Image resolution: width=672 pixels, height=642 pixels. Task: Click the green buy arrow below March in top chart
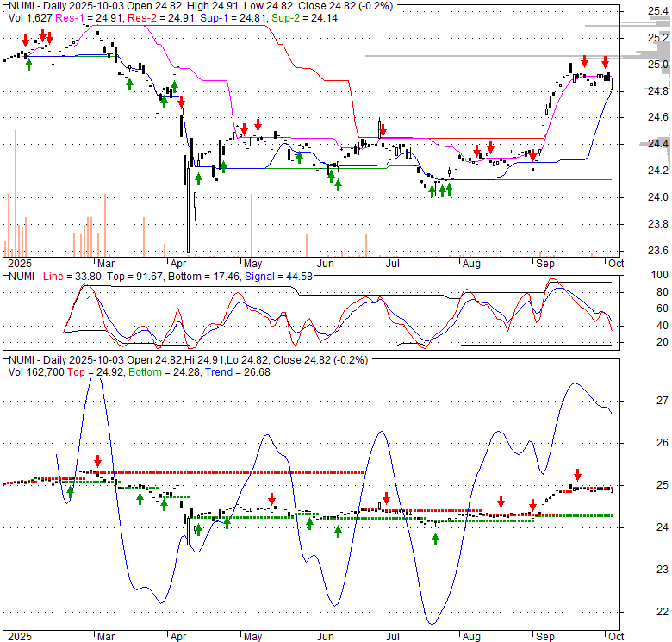(x=129, y=84)
